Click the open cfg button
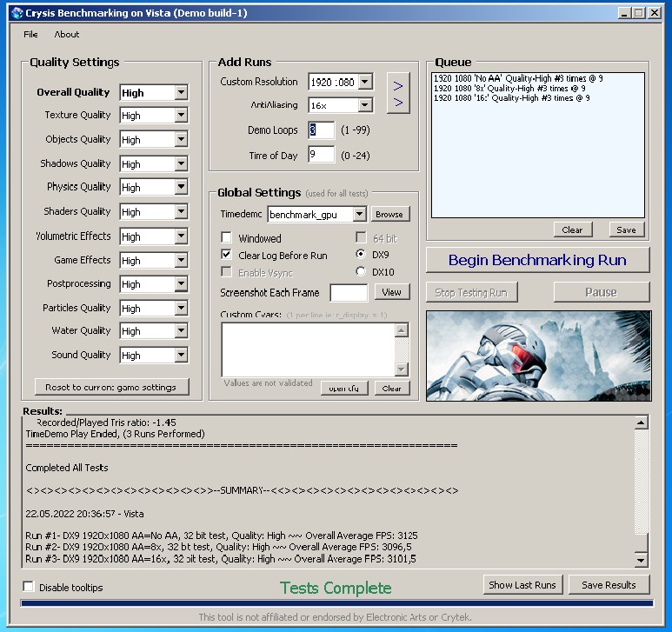 343,389
